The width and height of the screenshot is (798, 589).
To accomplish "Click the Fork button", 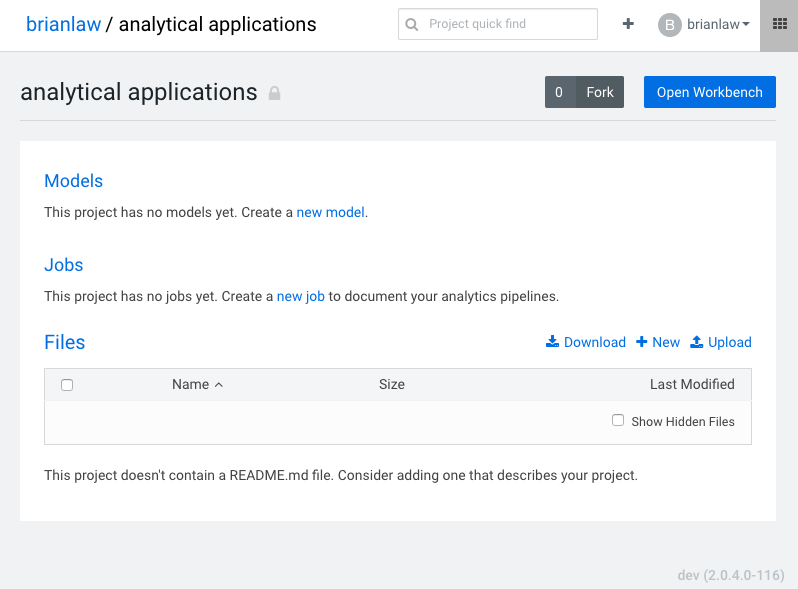I will click(x=600, y=92).
